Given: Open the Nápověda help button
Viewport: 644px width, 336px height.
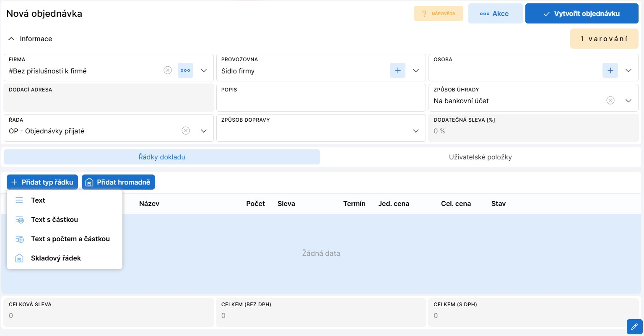Looking at the screenshot, I should pyautogui.click(x=439, y=13).
